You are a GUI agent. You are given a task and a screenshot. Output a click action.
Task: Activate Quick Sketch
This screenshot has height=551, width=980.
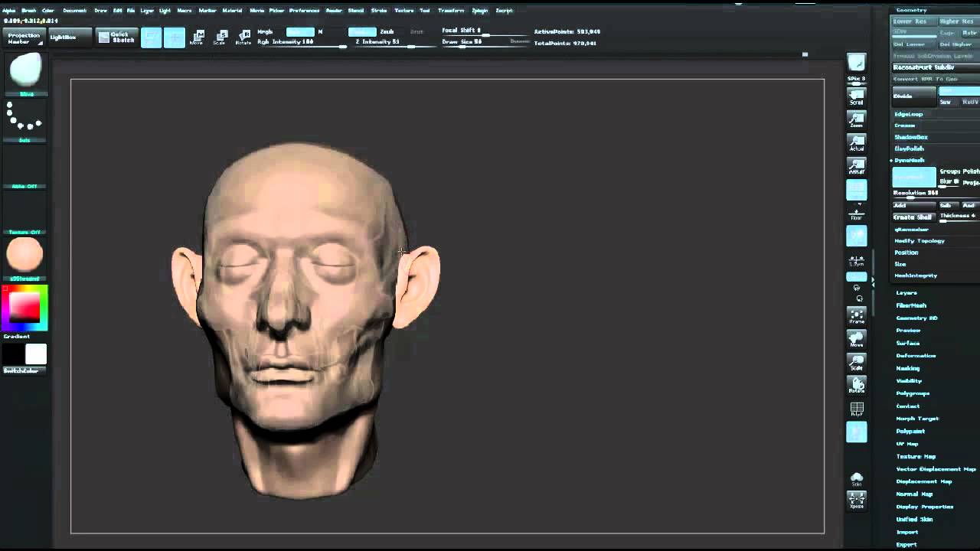pos(116,37)
